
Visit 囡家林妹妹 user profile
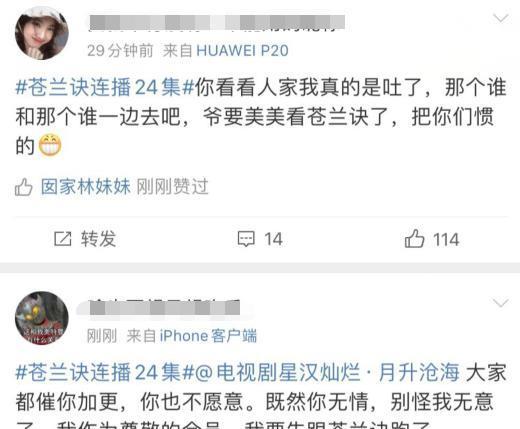(86, 187)
